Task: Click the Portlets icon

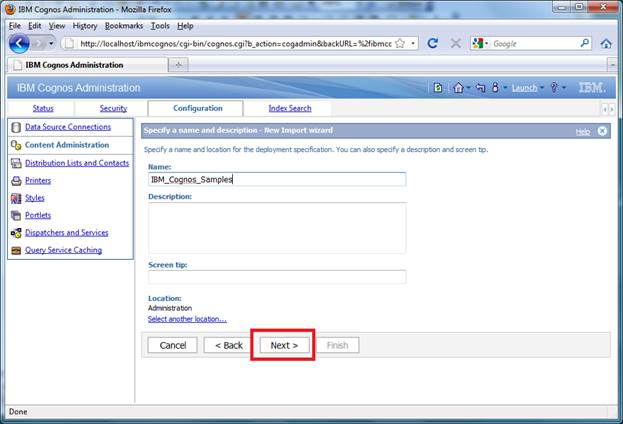Action: pos(16,215)
